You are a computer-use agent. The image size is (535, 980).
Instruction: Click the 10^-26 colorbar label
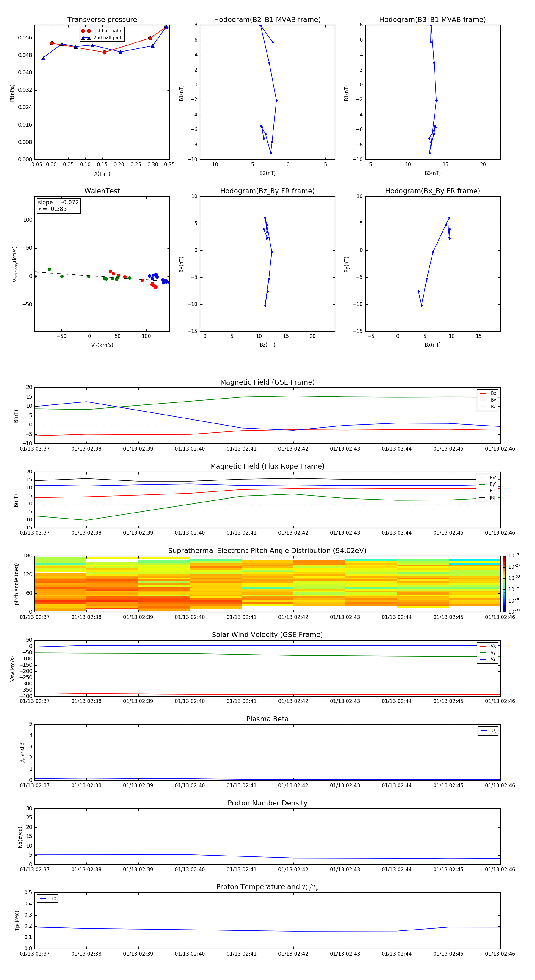(x=514, y=555)
